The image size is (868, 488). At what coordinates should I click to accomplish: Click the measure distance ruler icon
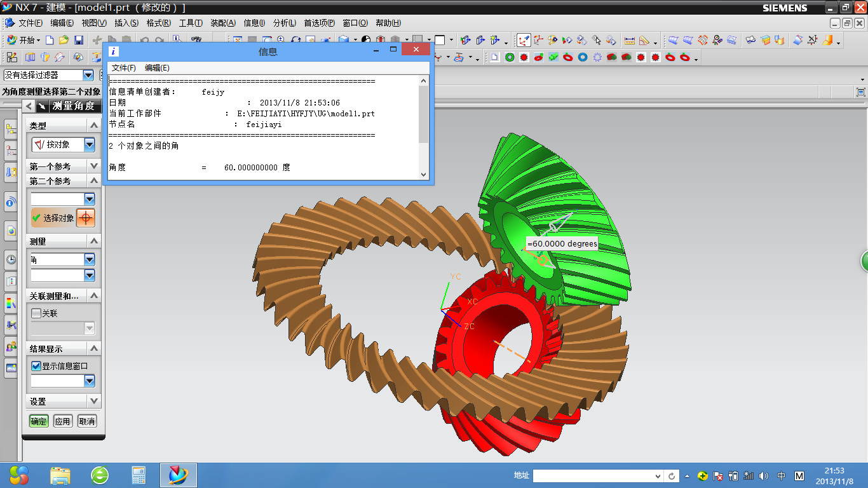pos(630,40)
